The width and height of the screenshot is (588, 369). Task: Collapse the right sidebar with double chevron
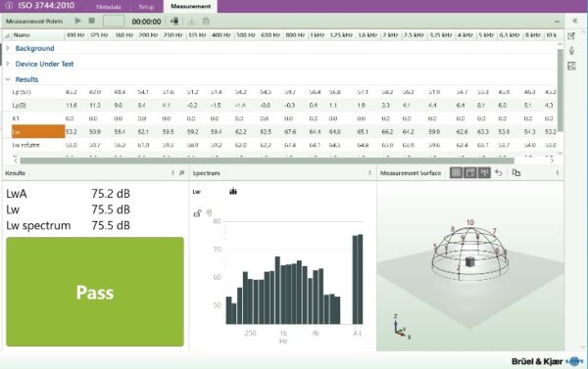point(575,21)
